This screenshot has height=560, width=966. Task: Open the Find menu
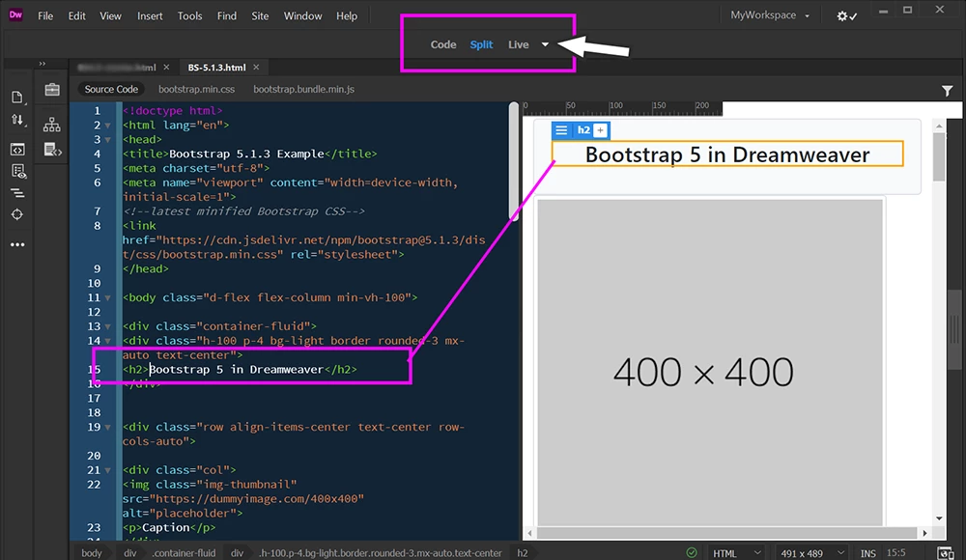coord(227,16)
